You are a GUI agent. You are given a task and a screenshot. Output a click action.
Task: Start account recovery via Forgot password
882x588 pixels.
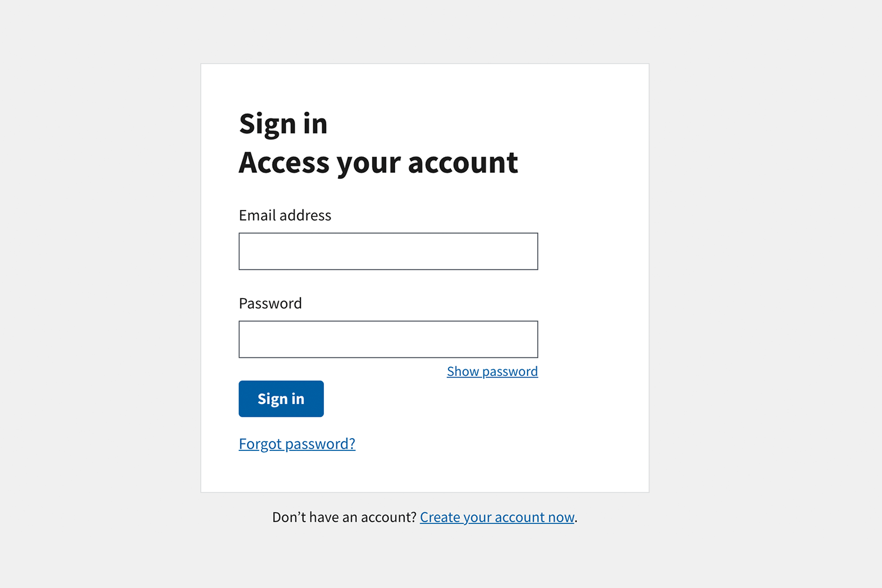pyautogui.click(x=297, y=443)
